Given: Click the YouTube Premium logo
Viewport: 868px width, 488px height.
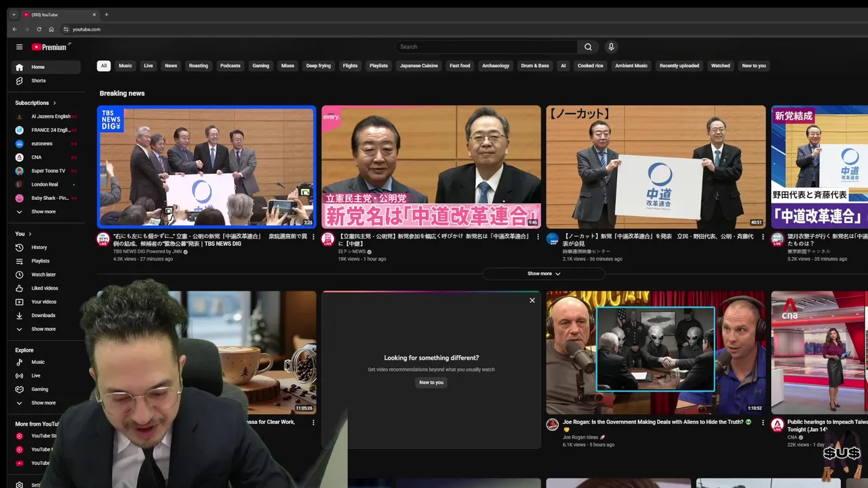Looking at the screenshot, I should tap(50, 47).
